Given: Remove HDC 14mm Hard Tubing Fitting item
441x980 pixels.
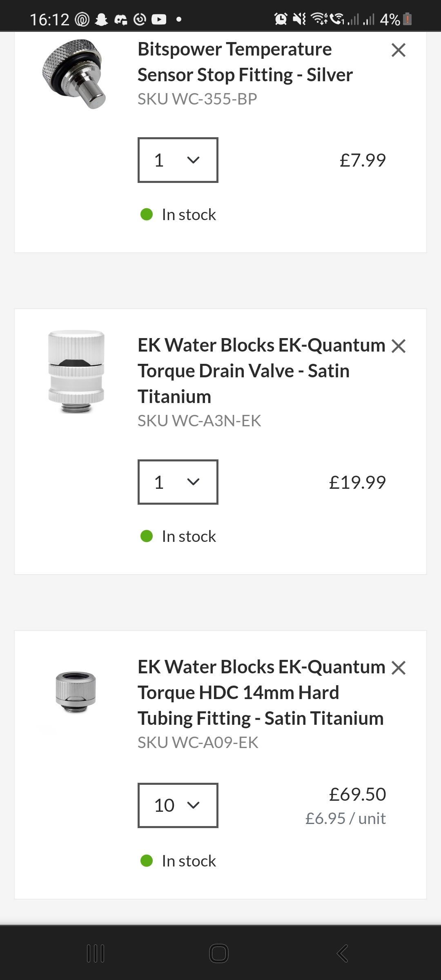Looking at the screenshot, I should (x=398, y=668).
